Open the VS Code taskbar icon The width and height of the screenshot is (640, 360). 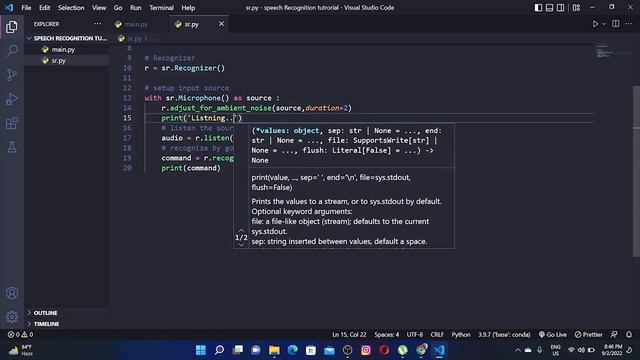pyautogui.click(x=439, y=350)
